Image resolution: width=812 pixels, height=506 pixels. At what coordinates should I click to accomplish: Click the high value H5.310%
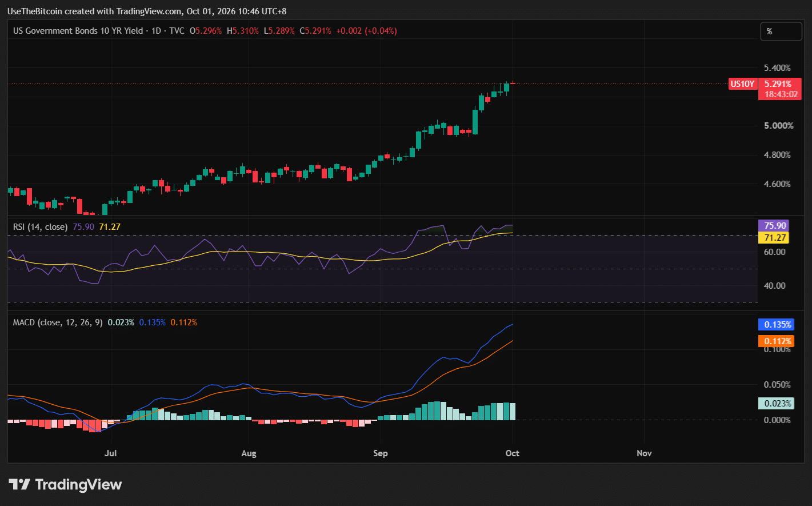[x=243, y=31]
